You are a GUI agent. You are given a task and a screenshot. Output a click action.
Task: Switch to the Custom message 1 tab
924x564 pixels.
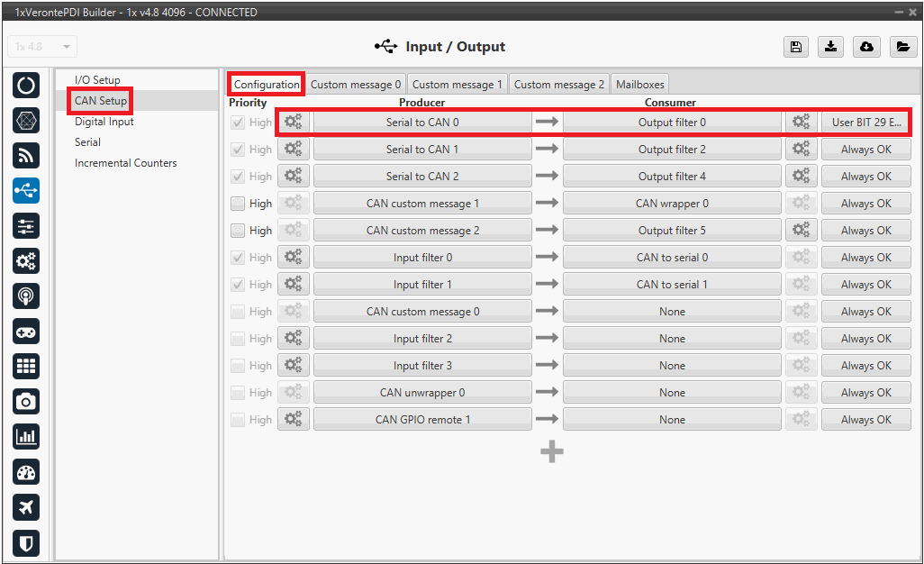[x=457, y=85]
